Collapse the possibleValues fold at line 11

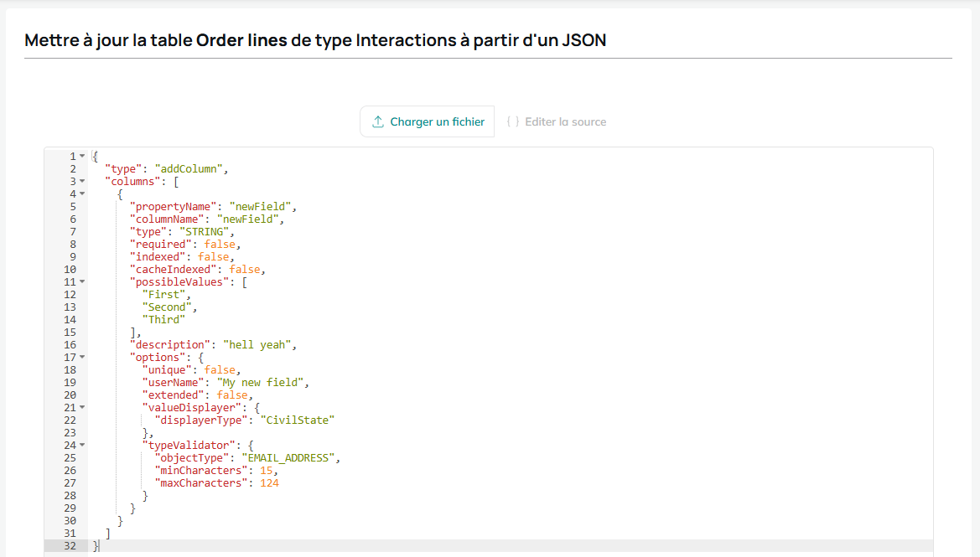pyautogui.click(x=82, y=281)
